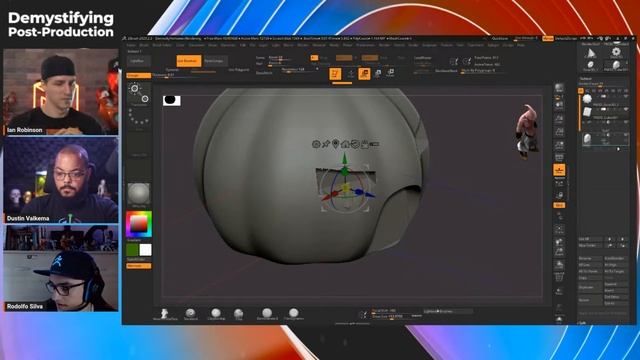The width and height of the screenshot is (640, 360).
Task: Click the alpha preview box at canvas corner
Action: point(171,100)
